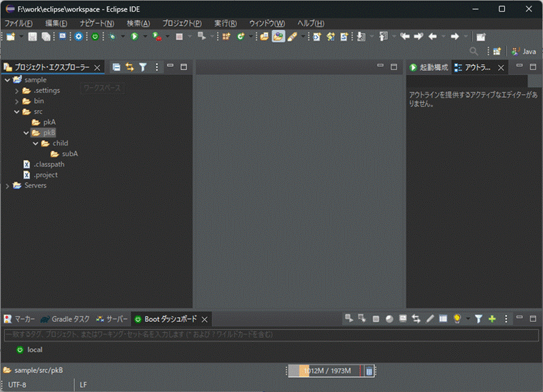Open the ナビゲート(N) menu
Image resolution: width=543 pixels, height=392 pixels.
click(x=97, y=23)
